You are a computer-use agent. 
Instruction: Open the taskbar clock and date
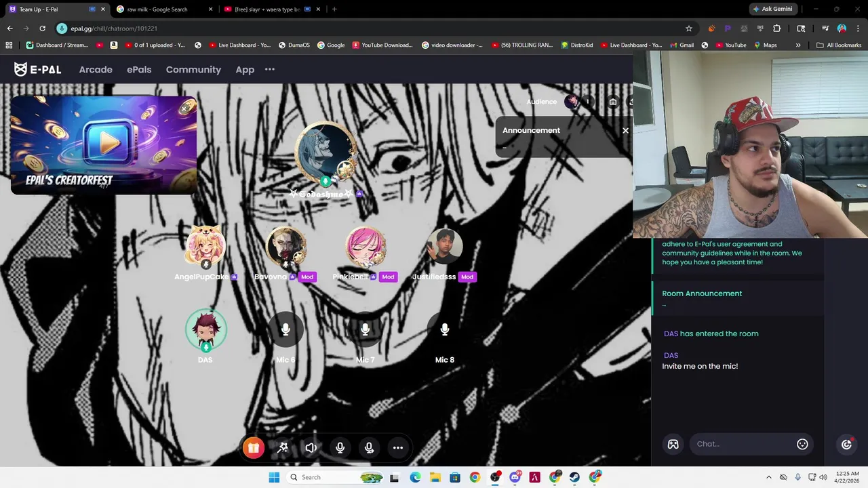point(848,477)
